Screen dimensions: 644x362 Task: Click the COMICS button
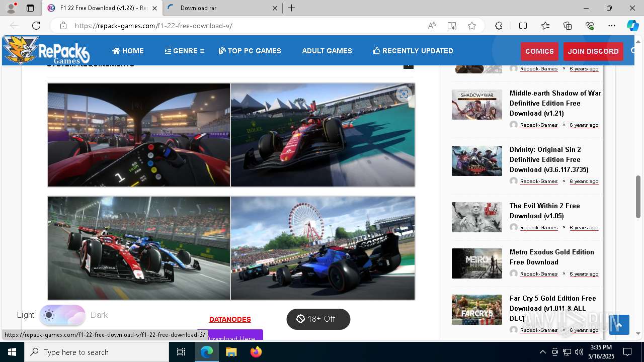(539, 51)
